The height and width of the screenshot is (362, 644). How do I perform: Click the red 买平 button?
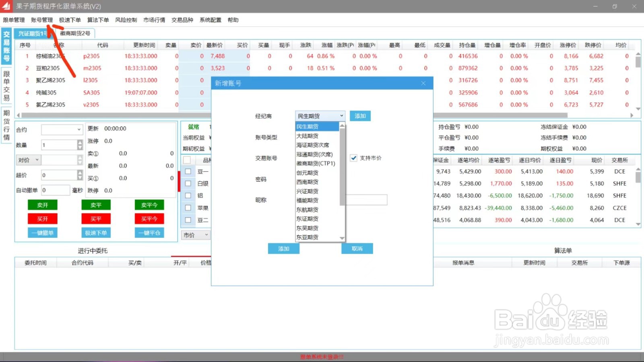pos(96,219)
